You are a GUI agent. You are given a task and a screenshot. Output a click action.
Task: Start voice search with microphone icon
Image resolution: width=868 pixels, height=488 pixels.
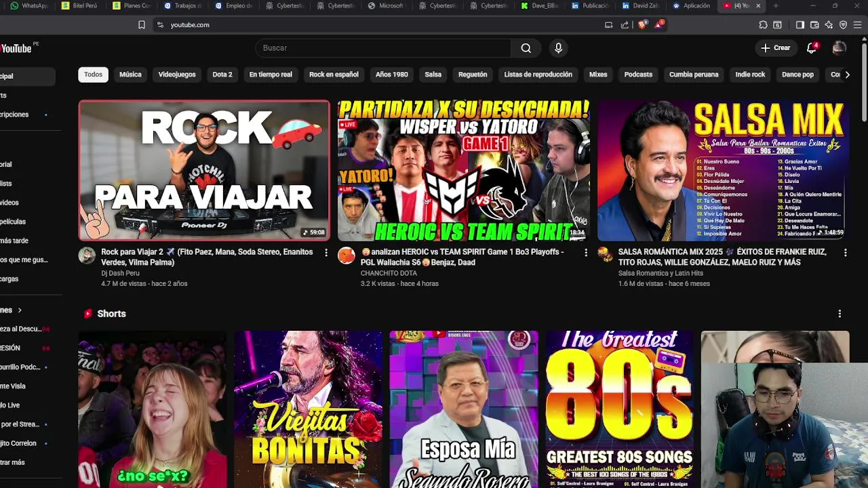tap(558, 48)
